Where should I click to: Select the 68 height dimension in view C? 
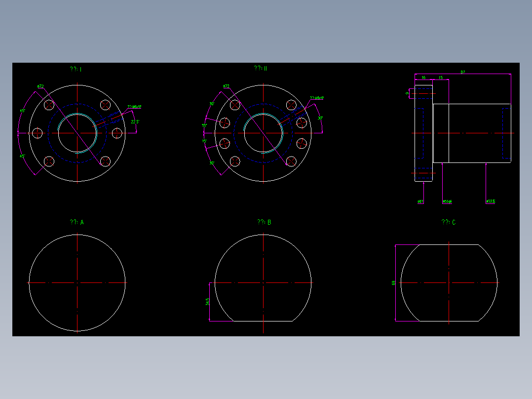tap(394, 282)
